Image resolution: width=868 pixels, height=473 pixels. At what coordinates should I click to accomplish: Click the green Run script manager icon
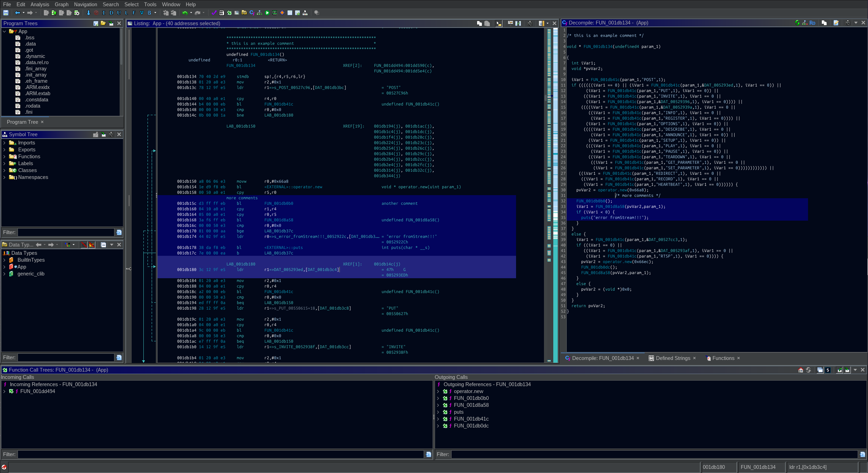point(267,13)
